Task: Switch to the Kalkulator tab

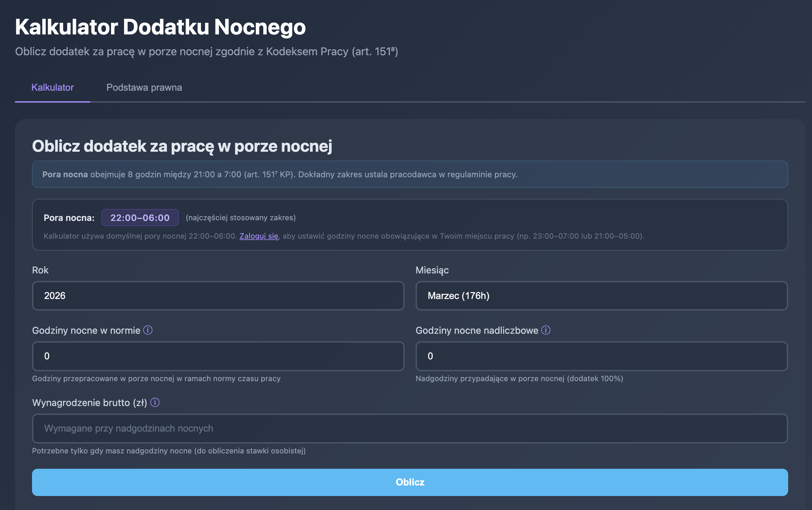Action: tap(52, 88)
